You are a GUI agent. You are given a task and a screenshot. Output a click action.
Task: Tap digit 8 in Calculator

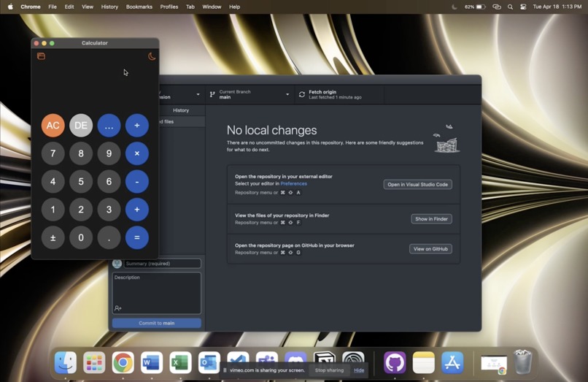pyautogui.click(x=81, y=153)
